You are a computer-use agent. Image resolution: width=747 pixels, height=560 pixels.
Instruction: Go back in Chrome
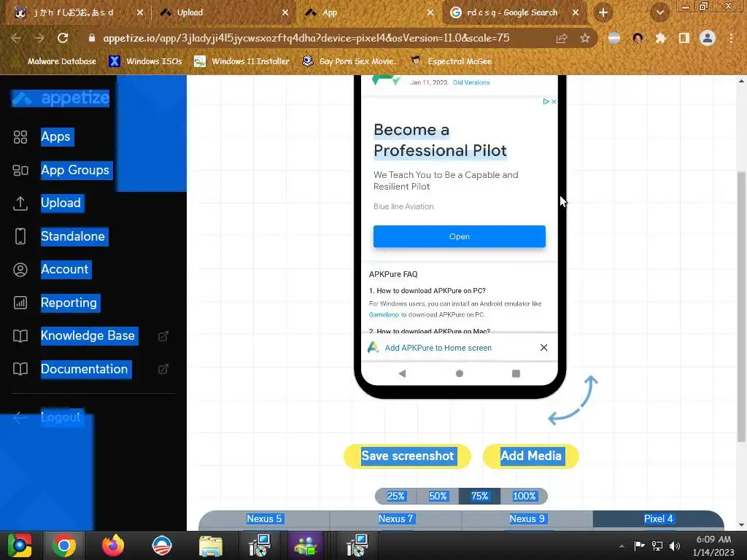(x=16, y=38)
